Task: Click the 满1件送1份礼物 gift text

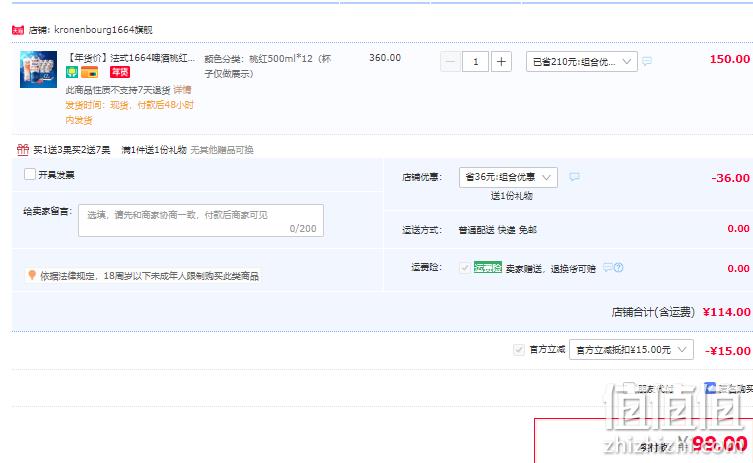Action: click(154, 150)
